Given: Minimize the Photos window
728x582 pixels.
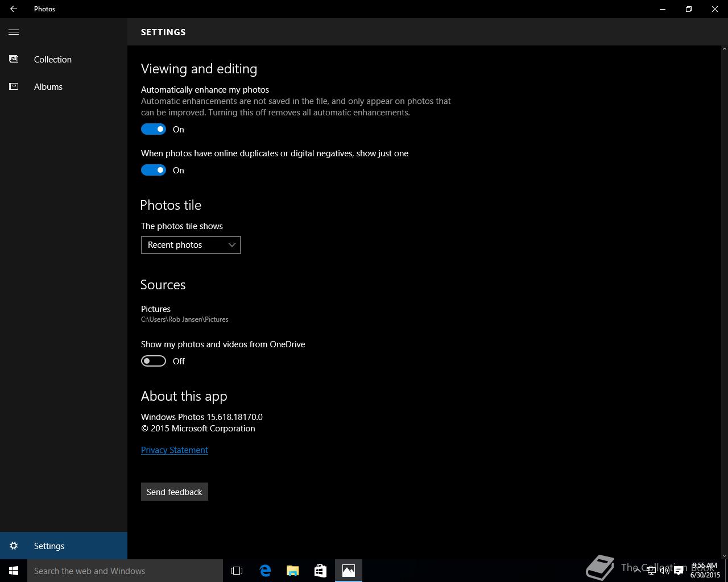Looking at the screenshot, I should pyautogui.click(x=663, y=9).
